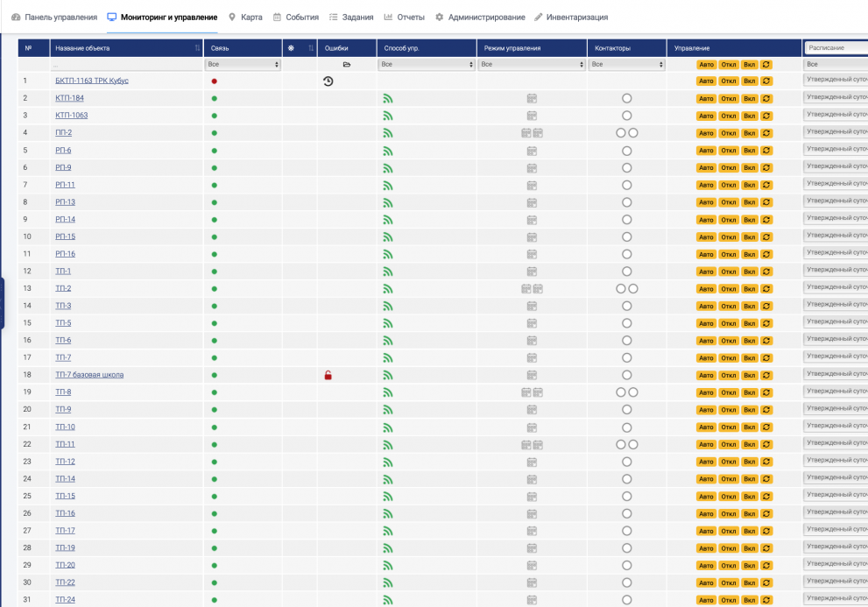The image size is (868, 607).
Task: Click the snowflake column header icon
Action: coord(291,47)
